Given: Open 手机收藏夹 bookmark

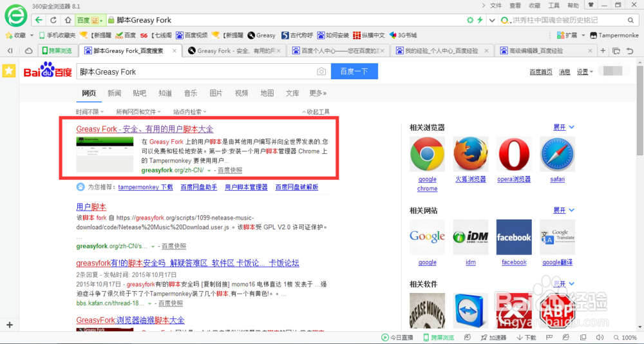Looking at the screenshot, I should 57,35.
